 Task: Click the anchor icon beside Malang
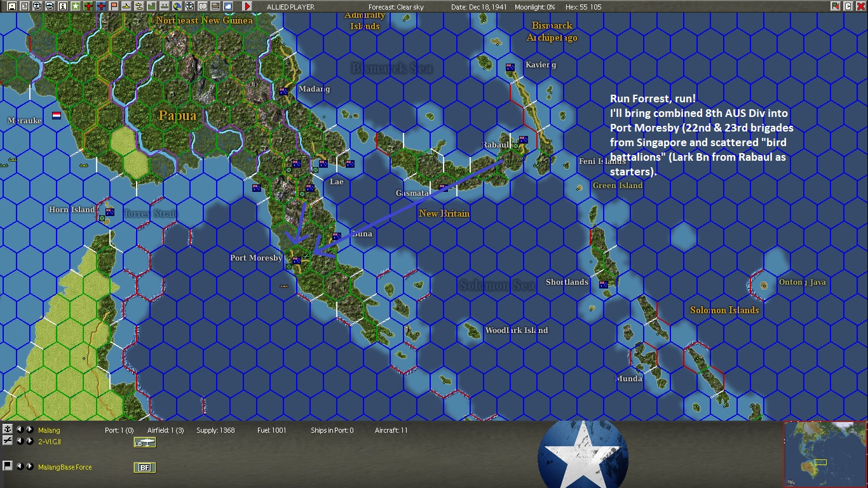point(8,429)
